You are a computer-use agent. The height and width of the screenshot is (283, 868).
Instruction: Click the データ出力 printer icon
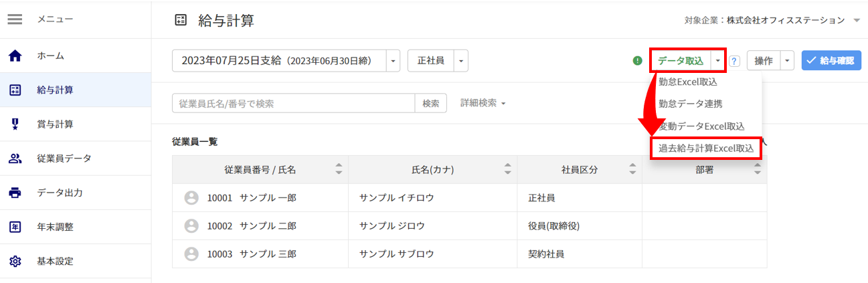15,193
